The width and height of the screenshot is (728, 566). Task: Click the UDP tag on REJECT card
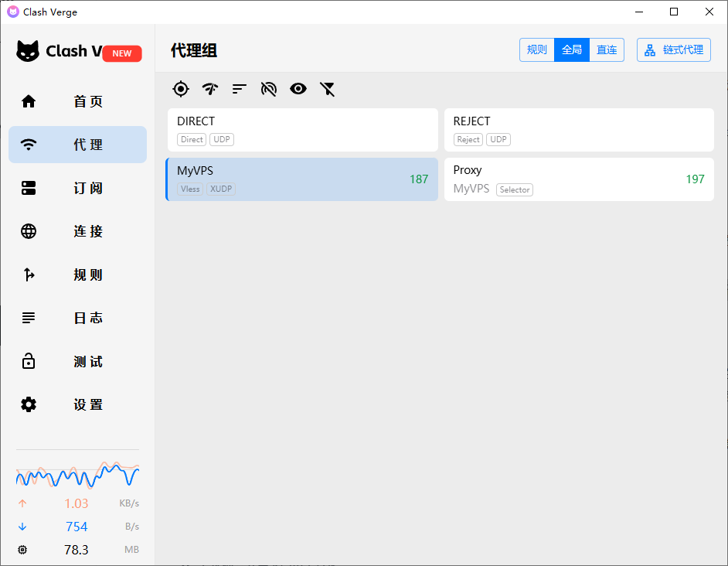[498, 139]
